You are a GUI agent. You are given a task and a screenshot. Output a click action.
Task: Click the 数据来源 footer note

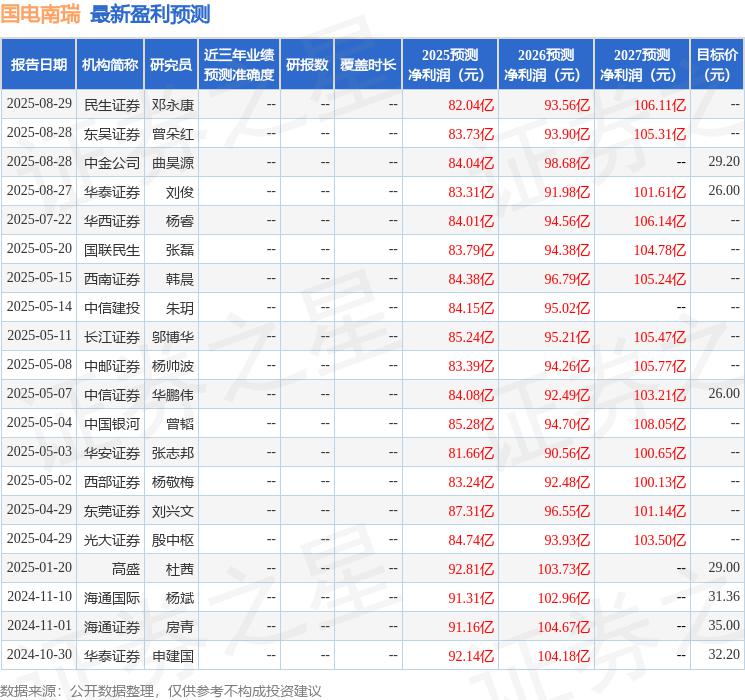(161, 691)
